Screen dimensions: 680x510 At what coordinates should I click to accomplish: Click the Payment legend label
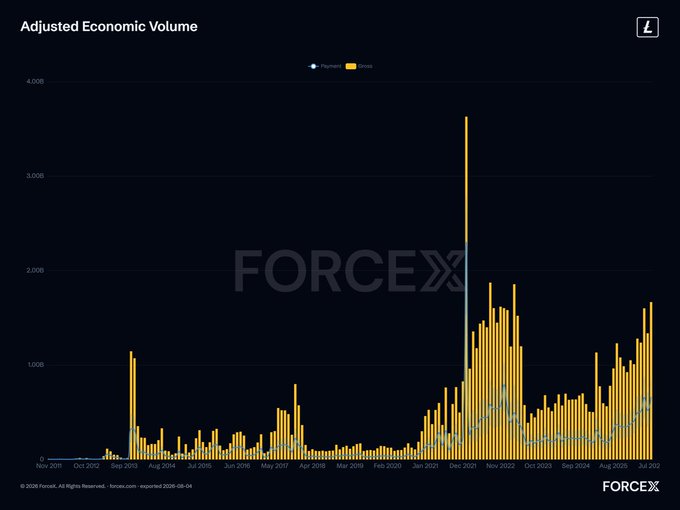pyautogui.click(x=331, y=66)
